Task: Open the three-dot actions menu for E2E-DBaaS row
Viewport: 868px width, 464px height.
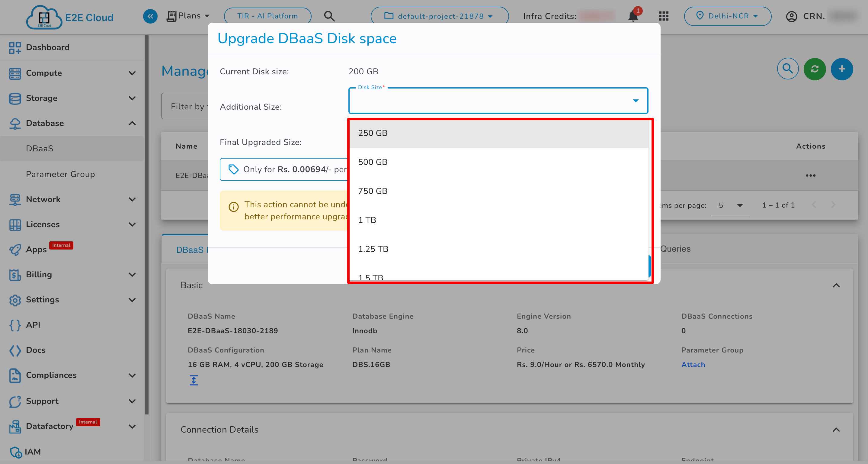Action: (x=810, y=175)
